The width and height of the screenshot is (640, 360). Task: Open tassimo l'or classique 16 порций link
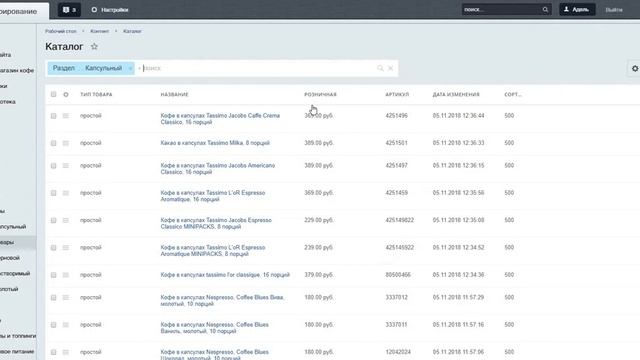click(x=225, y=275)
